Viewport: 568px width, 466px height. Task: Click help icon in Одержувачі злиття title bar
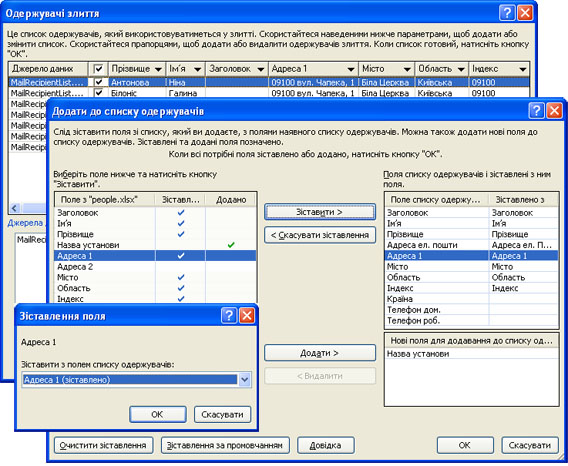(x=507, y=13)
